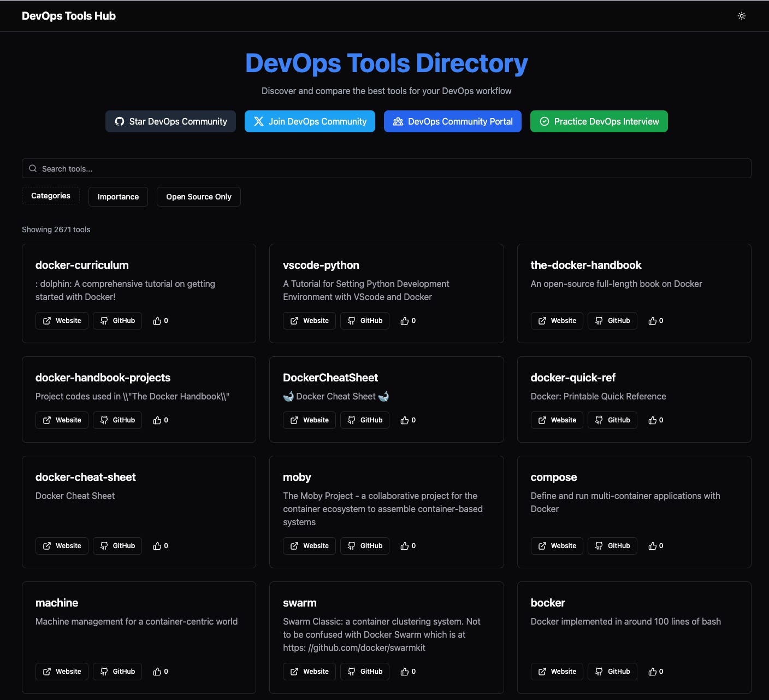The width and height of the screenshot is (769, 700).
Task: Click the docker-curriculum card title
Action: click(x=82, y=265)
